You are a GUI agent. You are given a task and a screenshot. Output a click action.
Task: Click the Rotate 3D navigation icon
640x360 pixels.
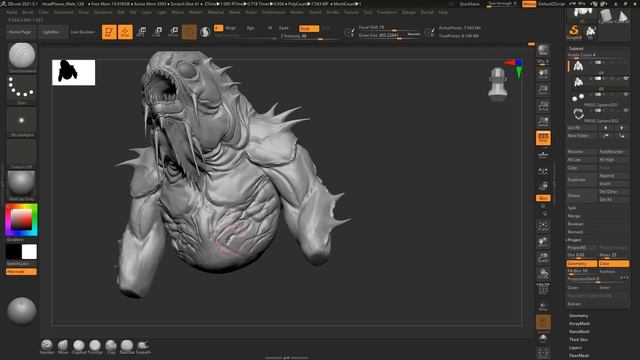pos(543,273)
